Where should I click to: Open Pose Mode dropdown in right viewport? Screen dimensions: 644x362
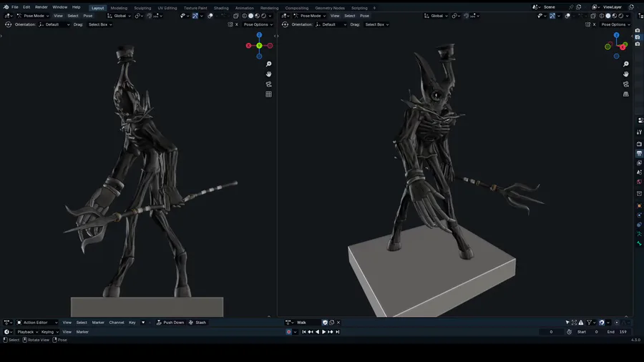click(x=309, y=16)
